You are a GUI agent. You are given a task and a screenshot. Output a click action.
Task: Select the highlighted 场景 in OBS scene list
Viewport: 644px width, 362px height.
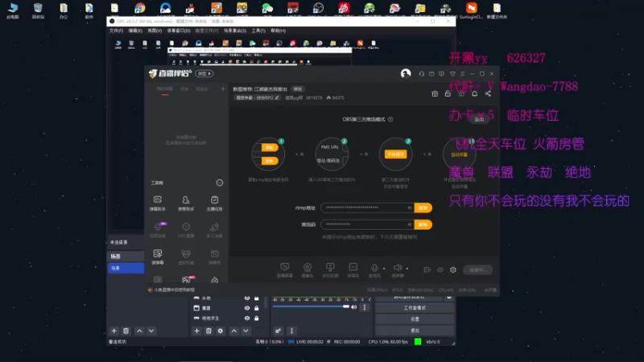pyautogui.click(x=126, y=268)
